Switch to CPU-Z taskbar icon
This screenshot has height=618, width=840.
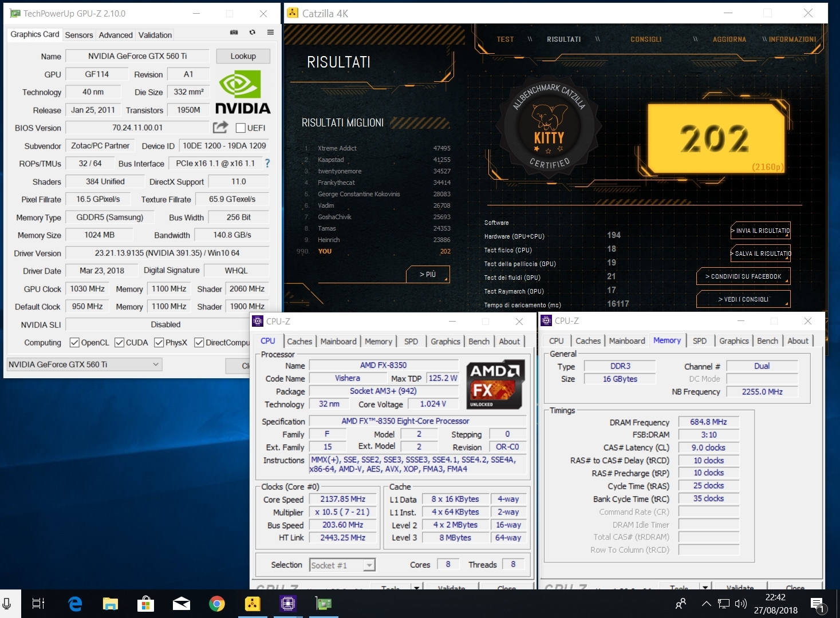point(288,604)
